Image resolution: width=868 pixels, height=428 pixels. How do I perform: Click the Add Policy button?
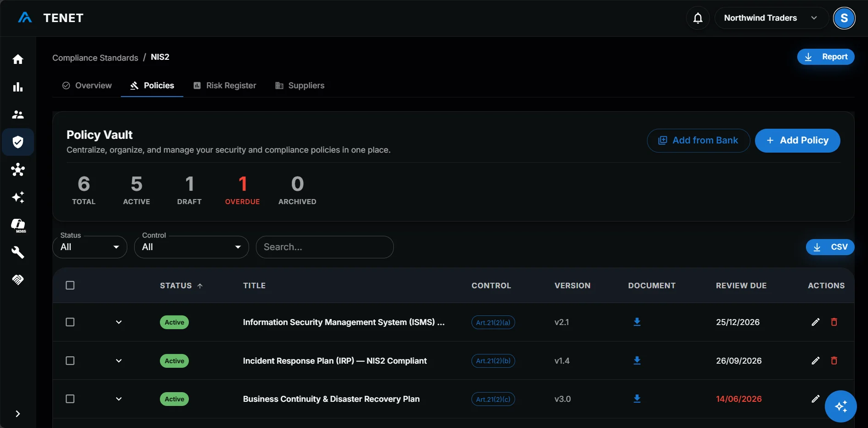pyautogui.click(x=798, y=140)
